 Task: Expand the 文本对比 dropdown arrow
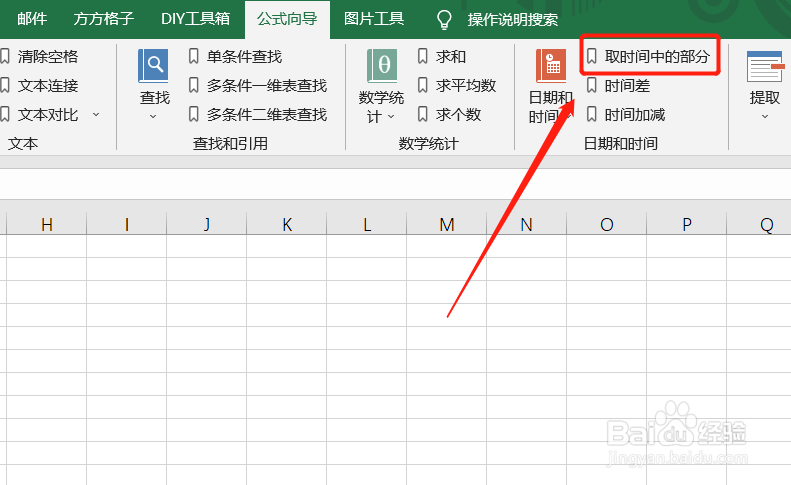point(96,115)
